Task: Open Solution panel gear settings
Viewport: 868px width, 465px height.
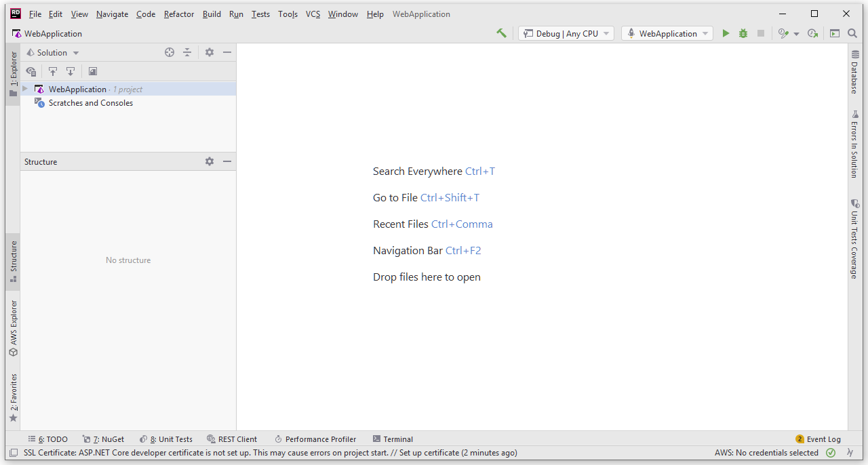Action: point(210,52)
